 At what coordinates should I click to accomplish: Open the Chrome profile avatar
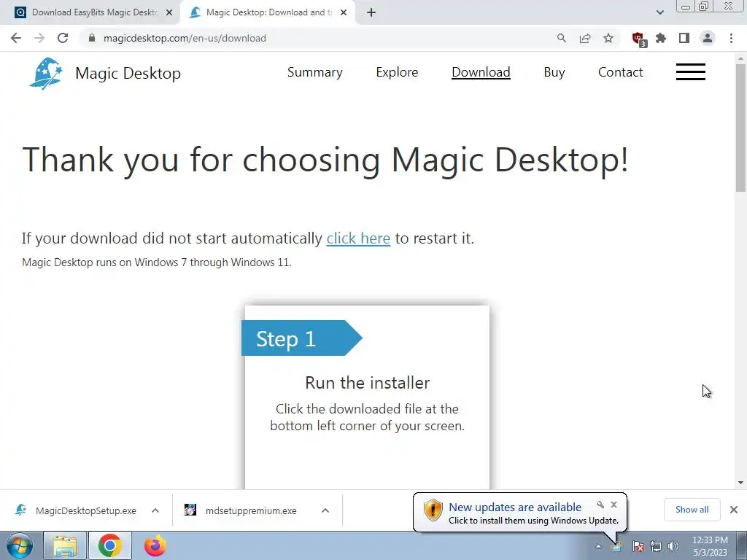708,38
